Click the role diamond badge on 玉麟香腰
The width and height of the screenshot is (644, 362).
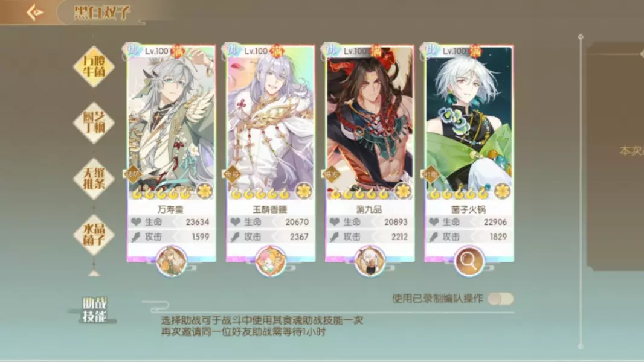[231, 174]
